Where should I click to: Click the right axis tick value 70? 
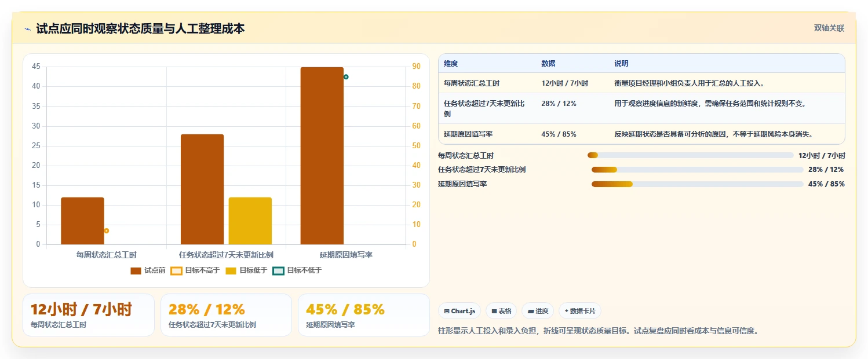[x=416, y=106]
